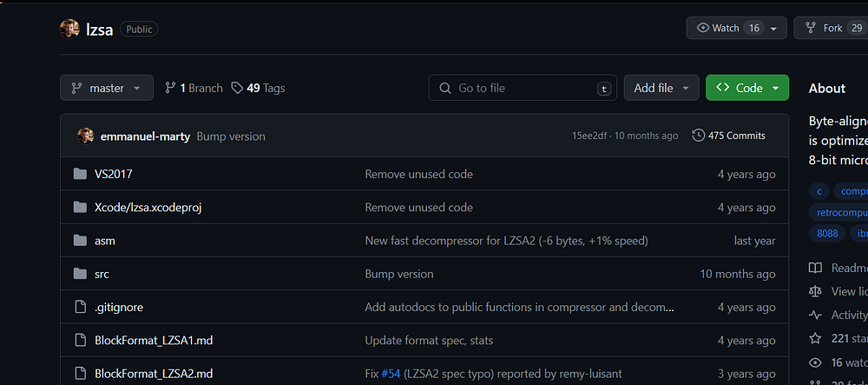Open Update format spec, stats commit
The height and width of the screenshot is (385, 868).
[429, 340]
